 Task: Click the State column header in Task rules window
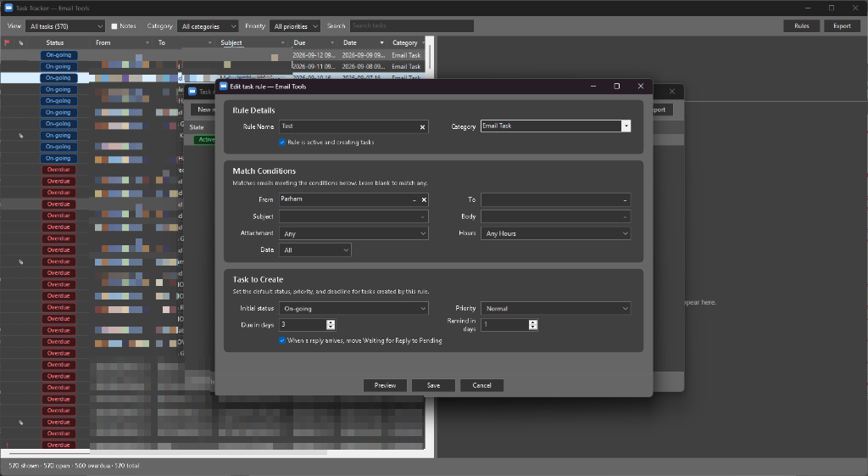point(197,127)
